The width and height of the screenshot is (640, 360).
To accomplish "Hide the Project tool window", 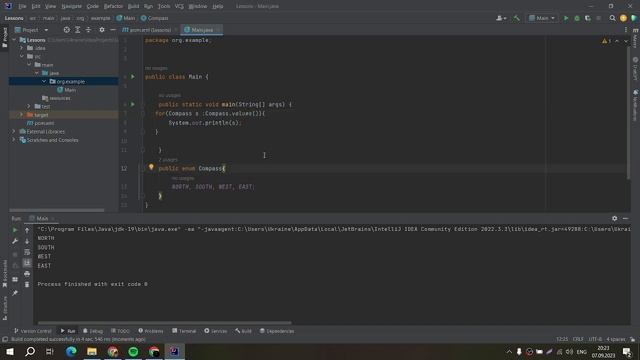I will coord(113,30).
